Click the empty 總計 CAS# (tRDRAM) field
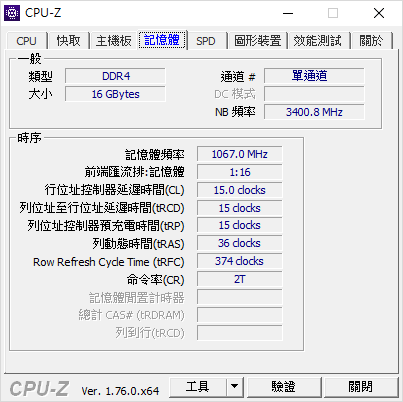 240,315
